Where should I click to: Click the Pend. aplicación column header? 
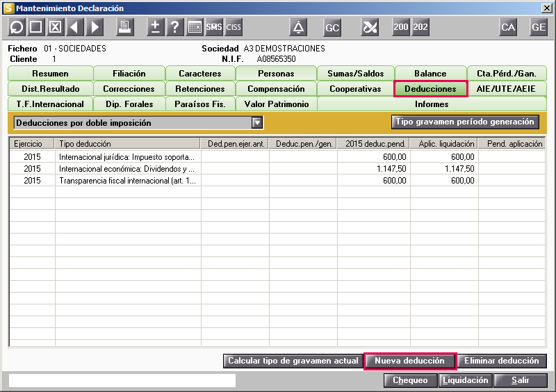point(512,144)
